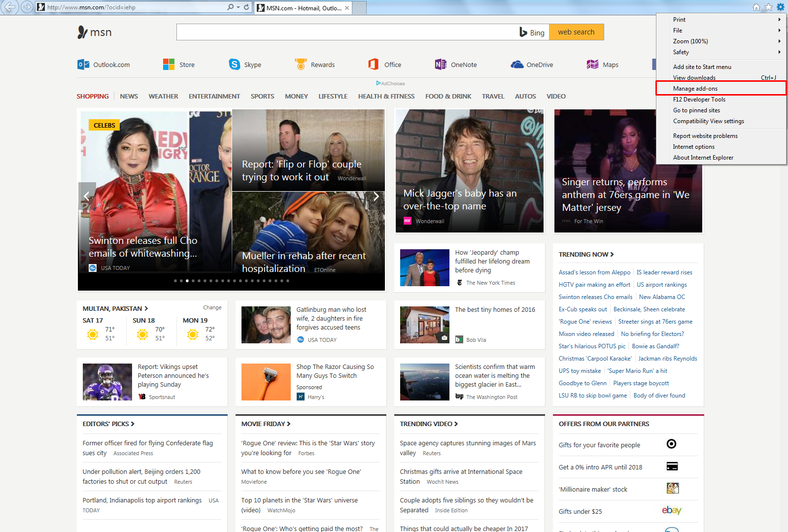The image size is (788, 532).
Task: Click the empty new tab button
Action: (x=359, y=7)
